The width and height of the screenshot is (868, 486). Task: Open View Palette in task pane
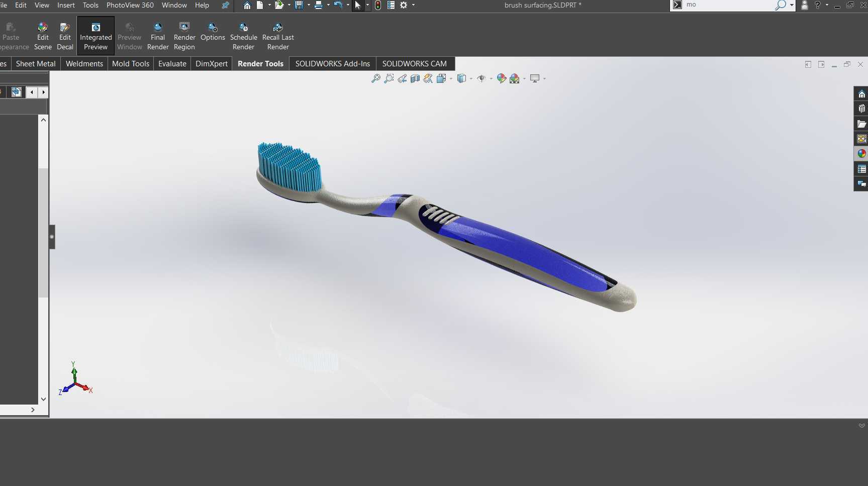861,139
